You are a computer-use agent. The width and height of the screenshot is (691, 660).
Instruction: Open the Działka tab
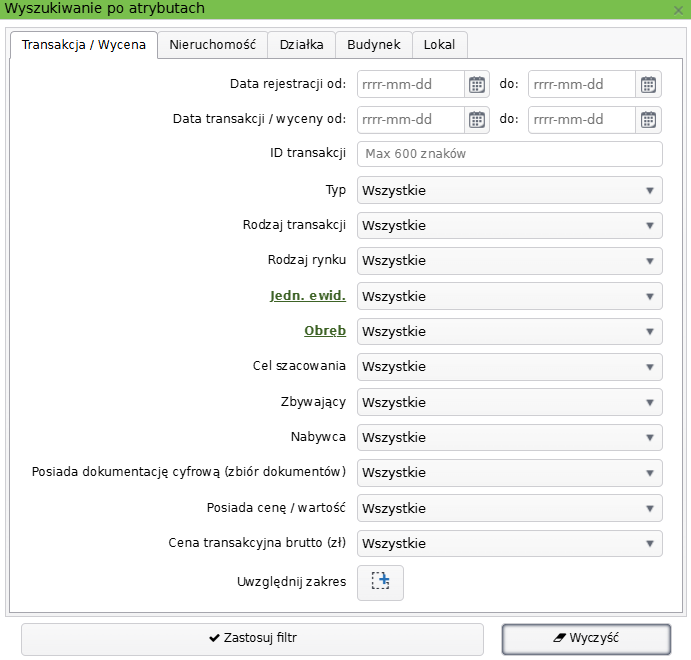tap(301, 45)
